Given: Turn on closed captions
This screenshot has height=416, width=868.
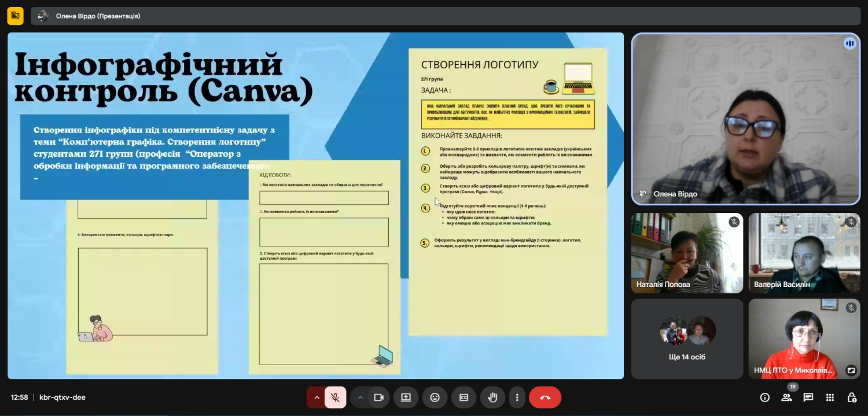Looking at the screenshot, I should pyautogui.click(x=464, y=397).
